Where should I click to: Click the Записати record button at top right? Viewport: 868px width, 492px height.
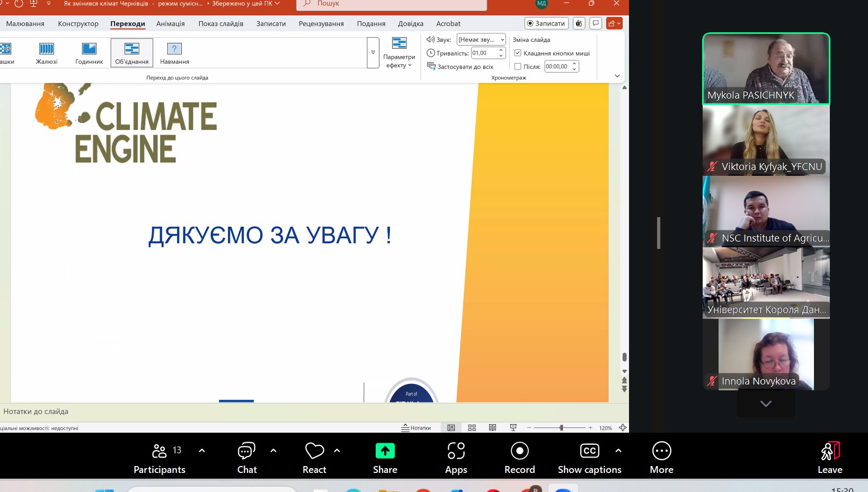(546, 23)
